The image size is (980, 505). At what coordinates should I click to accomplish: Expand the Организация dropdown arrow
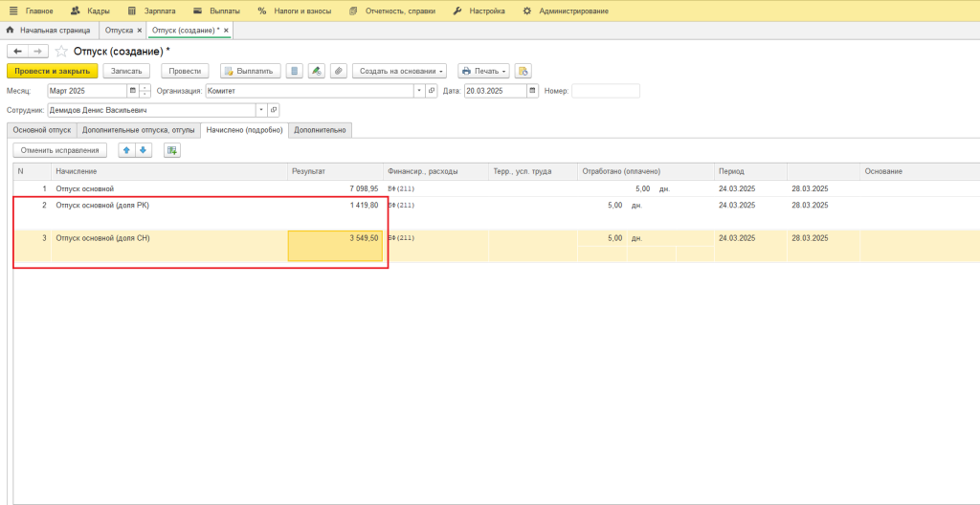[x=419, y=91]
